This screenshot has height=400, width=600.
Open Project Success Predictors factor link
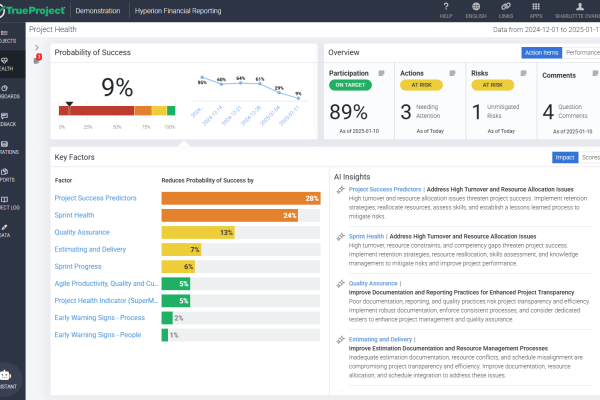point(95,198)
